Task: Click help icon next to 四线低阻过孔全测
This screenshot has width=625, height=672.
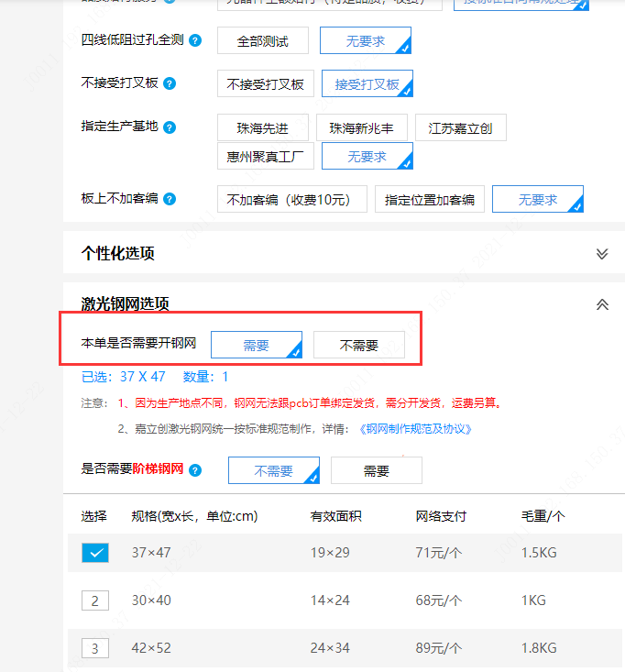Action: (x=195, y=40)
